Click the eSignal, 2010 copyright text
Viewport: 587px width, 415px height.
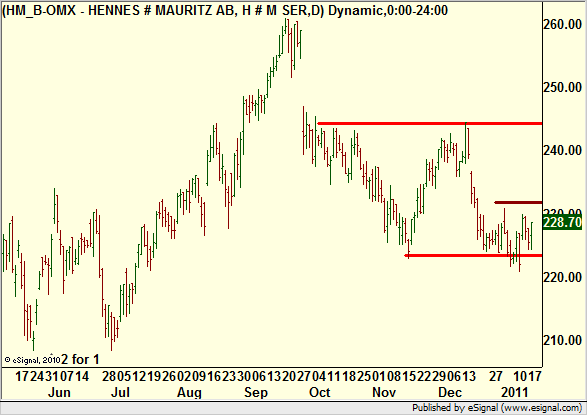pos(32,360)
